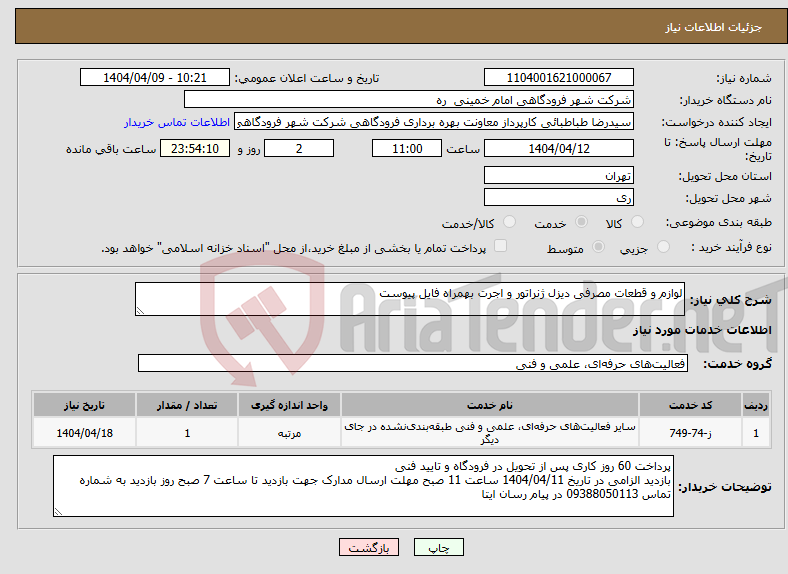Click the remaining time field 23:54:10

pos(195,148)
